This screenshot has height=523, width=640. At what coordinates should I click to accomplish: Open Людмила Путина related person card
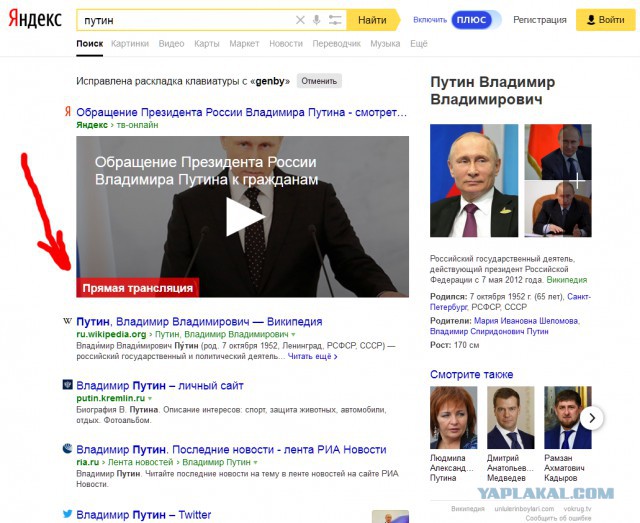coord(453,434)
